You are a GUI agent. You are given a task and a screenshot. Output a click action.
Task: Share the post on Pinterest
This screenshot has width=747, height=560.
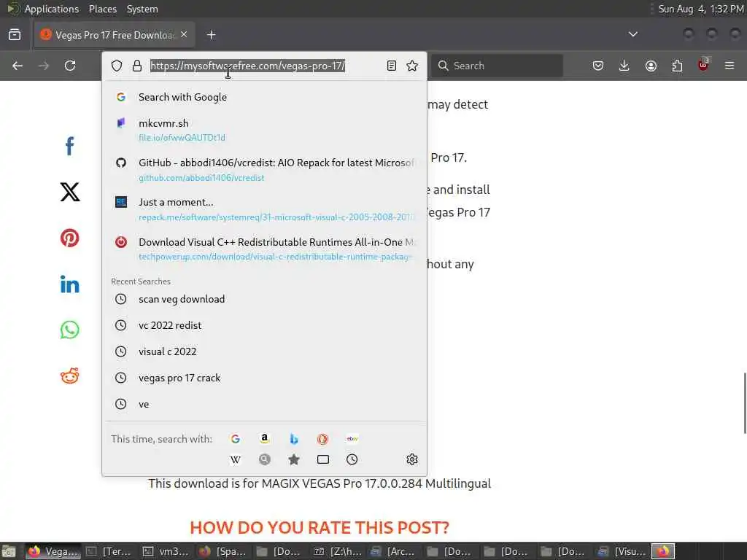tap(69, 238)
